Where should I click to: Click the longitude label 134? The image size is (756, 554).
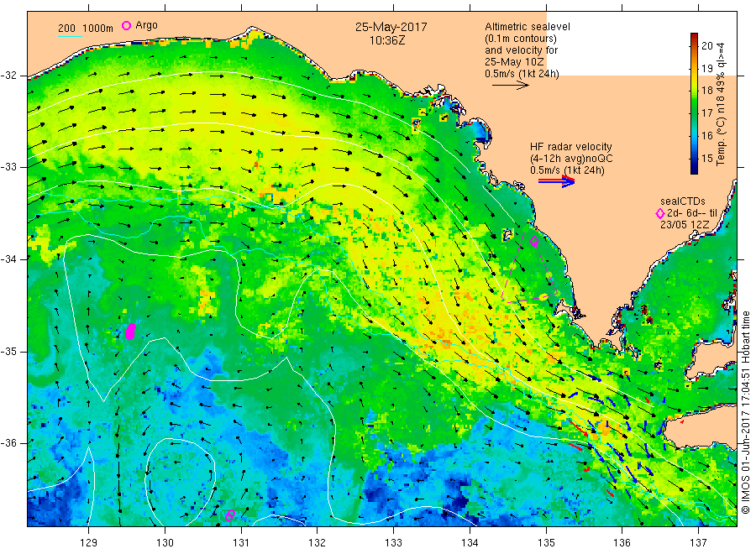(x=470, y=543)
